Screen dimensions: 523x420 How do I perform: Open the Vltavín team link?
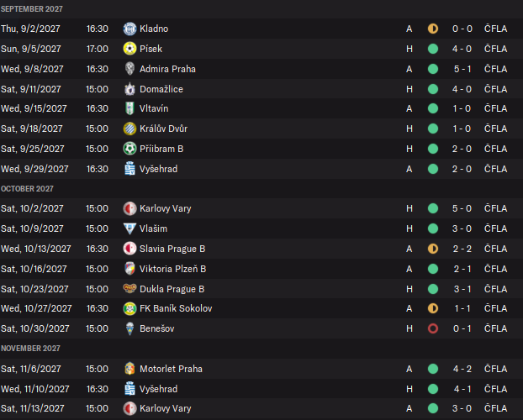click(155, 108)
